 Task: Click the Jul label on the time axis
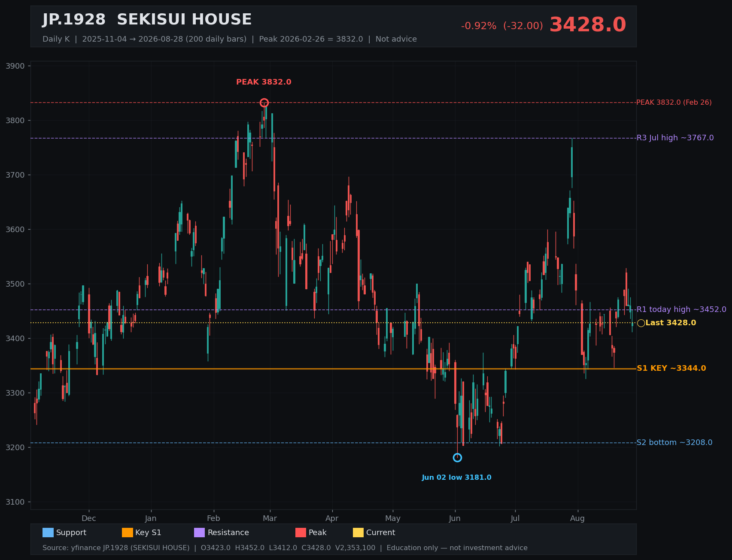pyautogui.click(x=515, y=518)
